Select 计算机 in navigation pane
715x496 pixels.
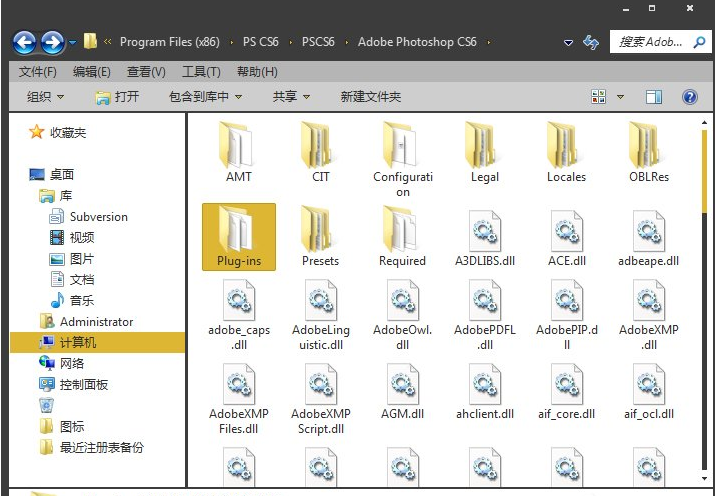tap(97, 342)
